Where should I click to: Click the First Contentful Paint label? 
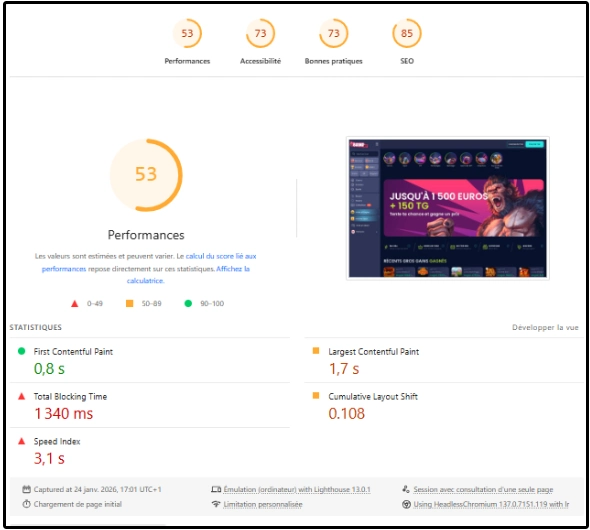click(73, 352)
